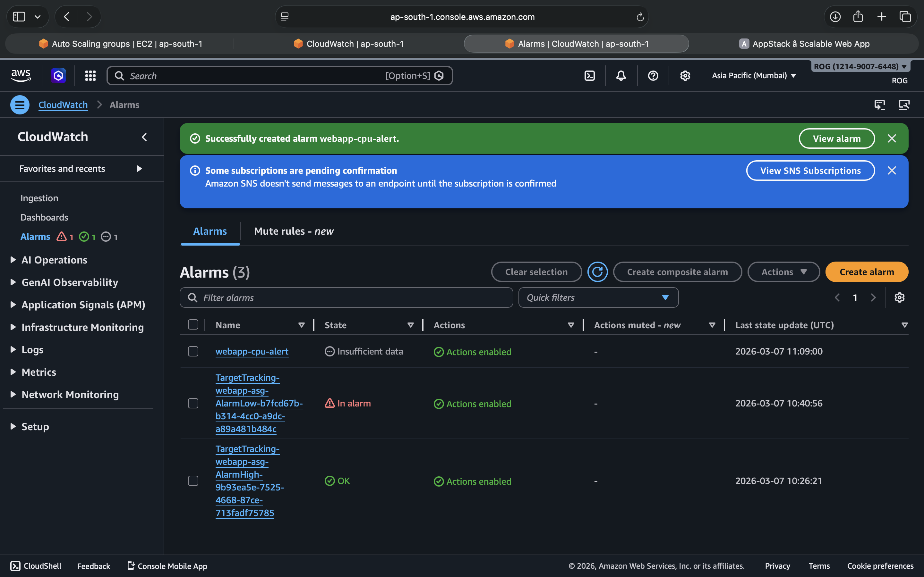This screenshot has height=577, width=924.
Task: Collapse the CloudWatch sidebar with the chevron
Action: (144, 137)
